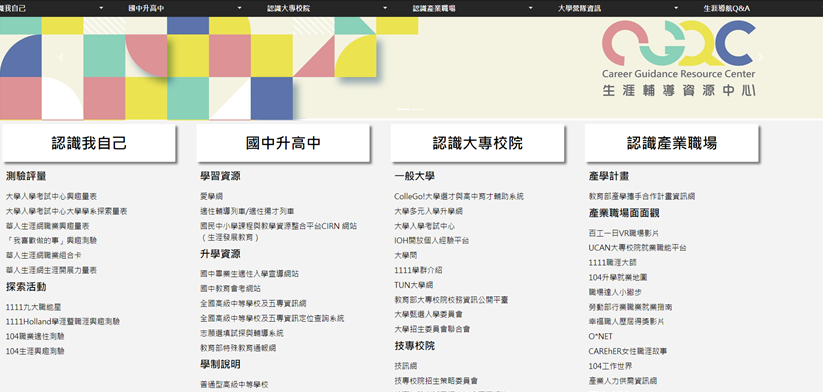
Task: Open the 大學入學考試中心 link under 一般大學
Action: click(425, 226)
